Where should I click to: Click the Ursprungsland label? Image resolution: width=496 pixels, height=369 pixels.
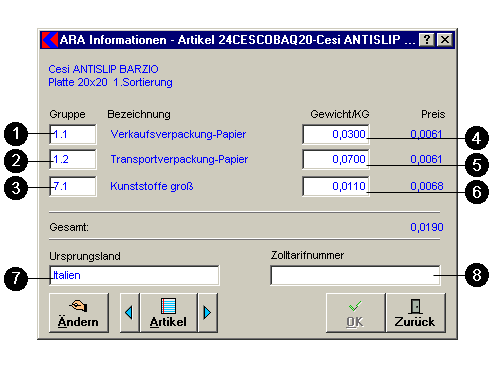click(x=85, y=256)
